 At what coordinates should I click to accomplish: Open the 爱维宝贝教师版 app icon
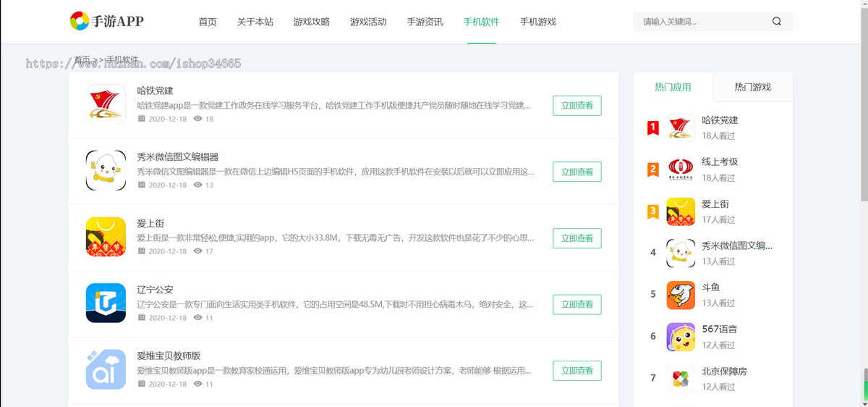[106, 370]
